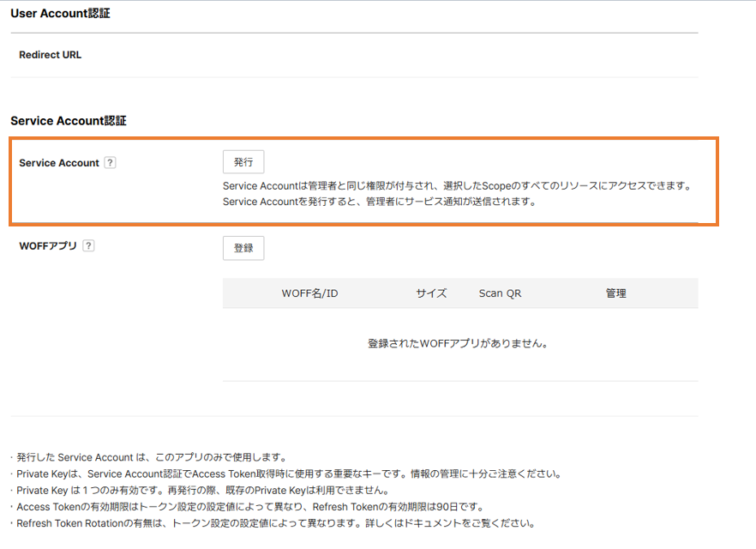This screenshot has width=756, height=549.
Task: Select the Service Account認証 section heading
Action: (x=69, y=121)
